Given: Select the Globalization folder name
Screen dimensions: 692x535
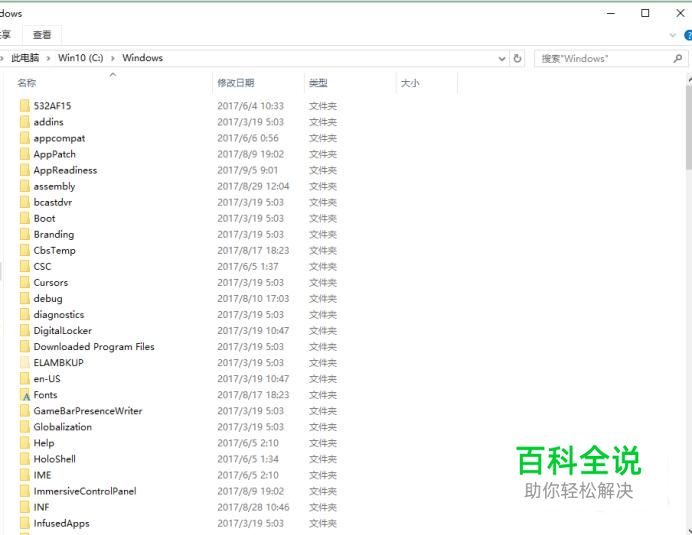Looking at the screenshot, I should tap(63, 427).
